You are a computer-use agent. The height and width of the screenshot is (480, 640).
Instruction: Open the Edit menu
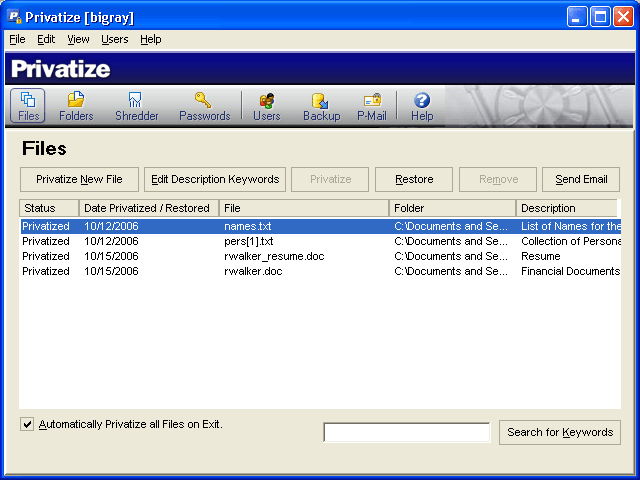(x=46, y=39)
